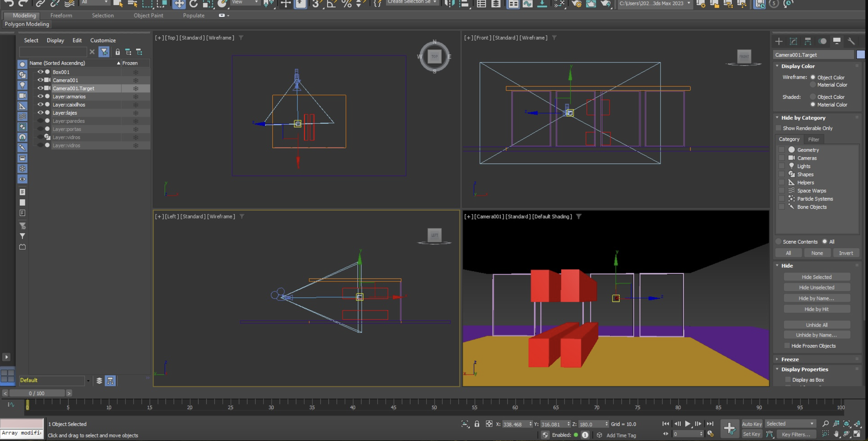Select Material Color wireframe radio button

[x=813, y=85]
